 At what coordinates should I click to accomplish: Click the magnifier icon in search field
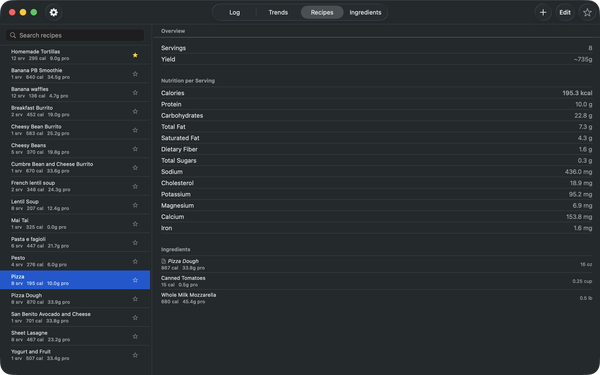pos(13,35)
